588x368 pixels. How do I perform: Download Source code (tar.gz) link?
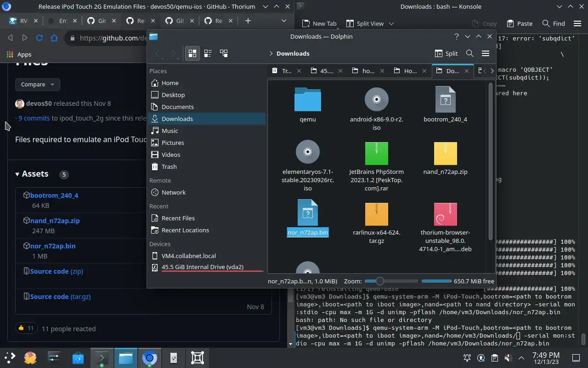click(60, 296)
